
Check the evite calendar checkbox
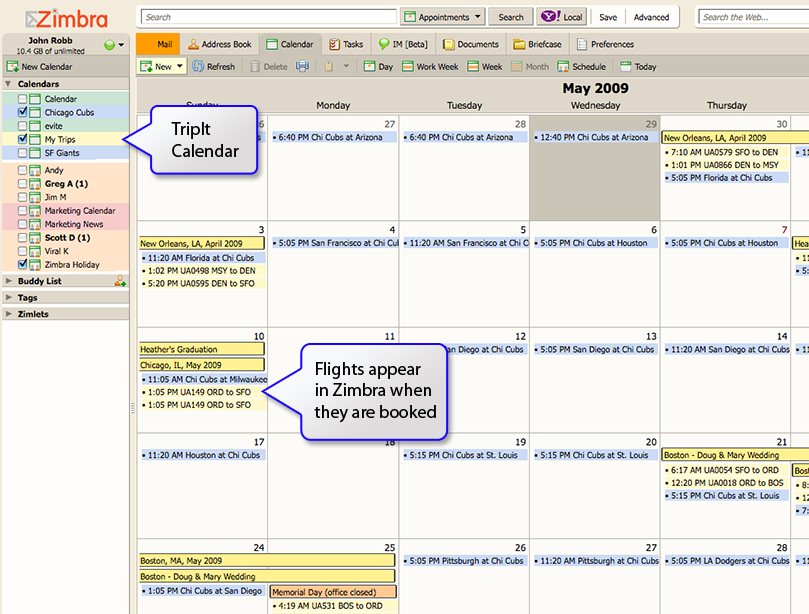point(22,126)
